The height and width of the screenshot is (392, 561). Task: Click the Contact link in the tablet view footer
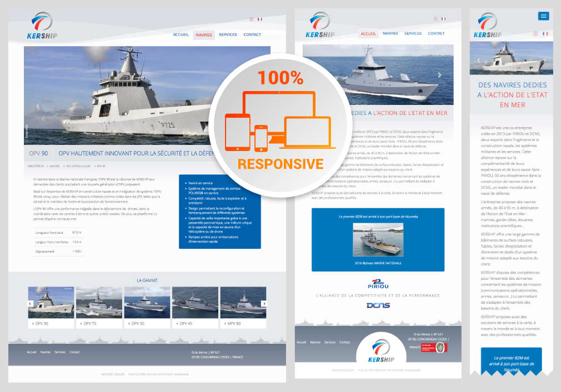(344, 342)
